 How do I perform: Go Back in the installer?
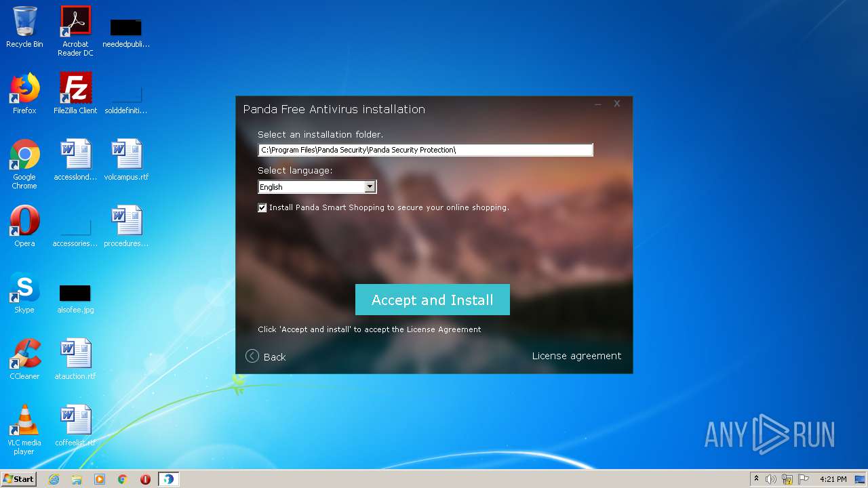266,357
